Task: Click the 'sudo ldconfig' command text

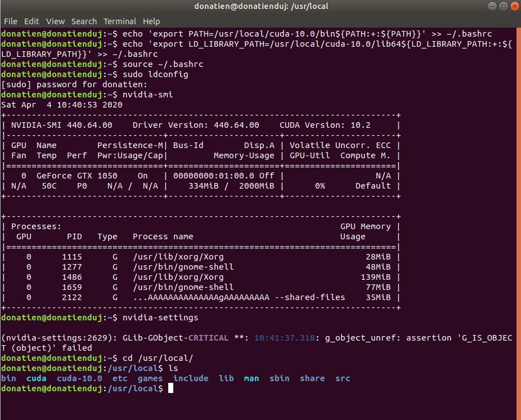Action: (155, 74)
